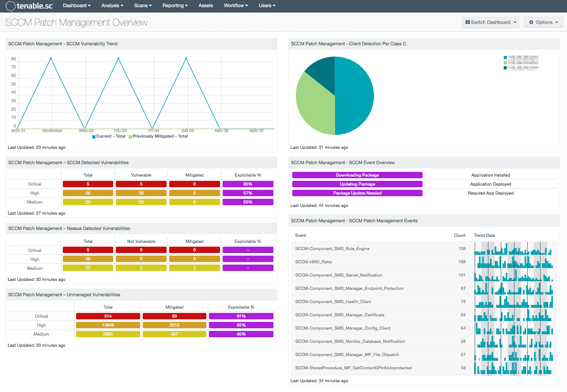Click Nessus Detected High Total 56 cell
The width and height of the screenshot is (567, 392).
click(x=88, y=259)
